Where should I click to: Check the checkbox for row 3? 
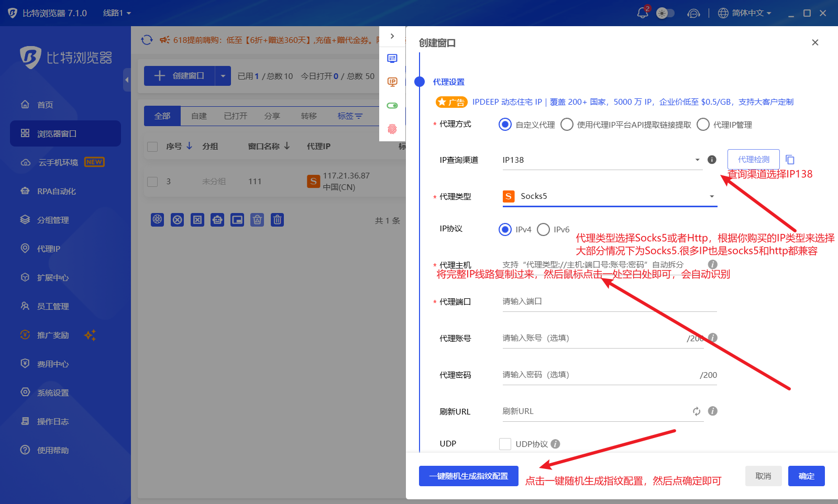152,182
